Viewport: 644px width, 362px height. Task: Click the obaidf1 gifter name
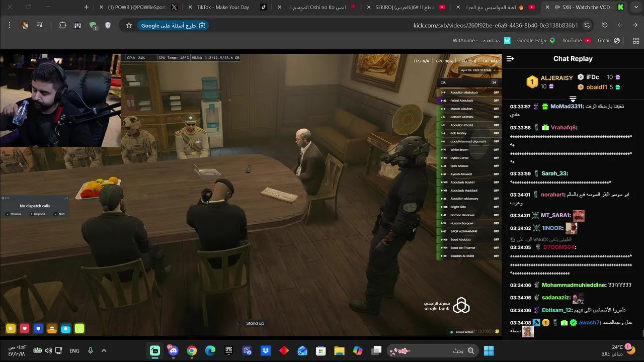click(x=597, y=87)
